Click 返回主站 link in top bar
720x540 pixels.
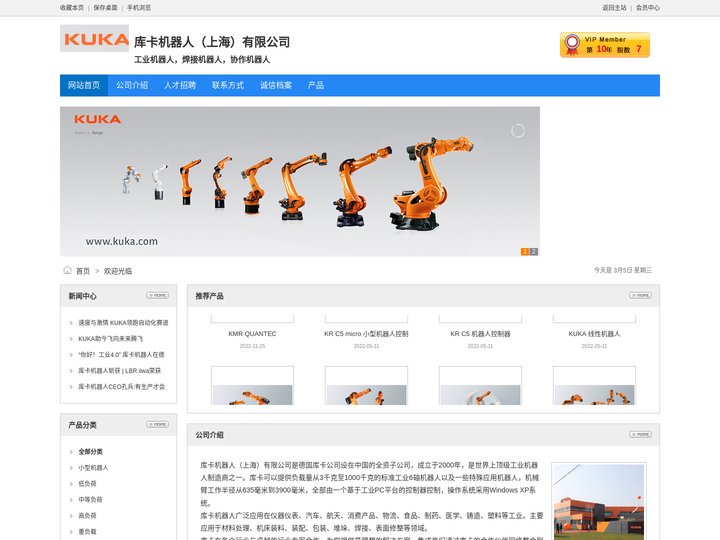click(614, 8)
